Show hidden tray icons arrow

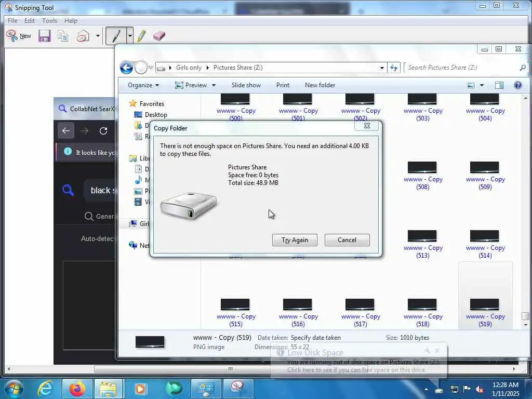coord(426,389)
